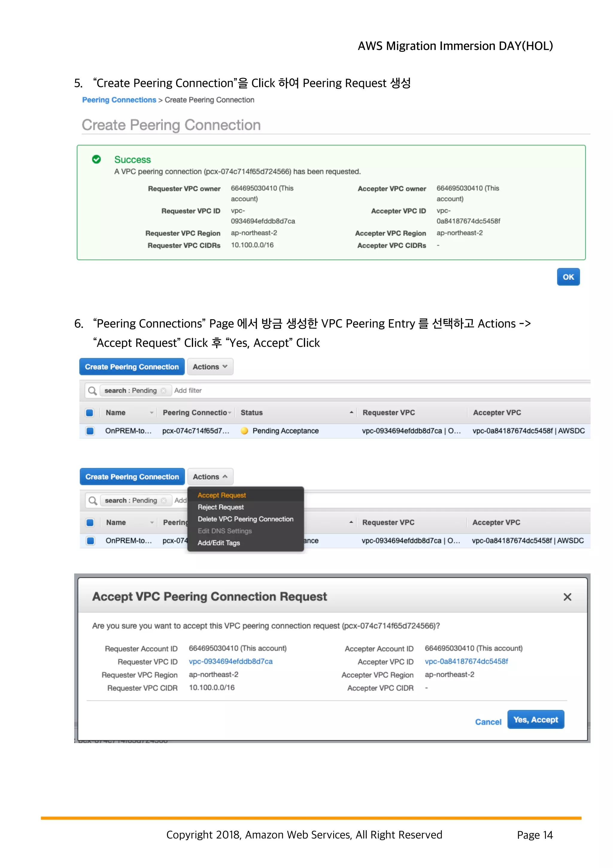
Task: Click the green Success checkmark icon
Action: (x=96, y=159)
